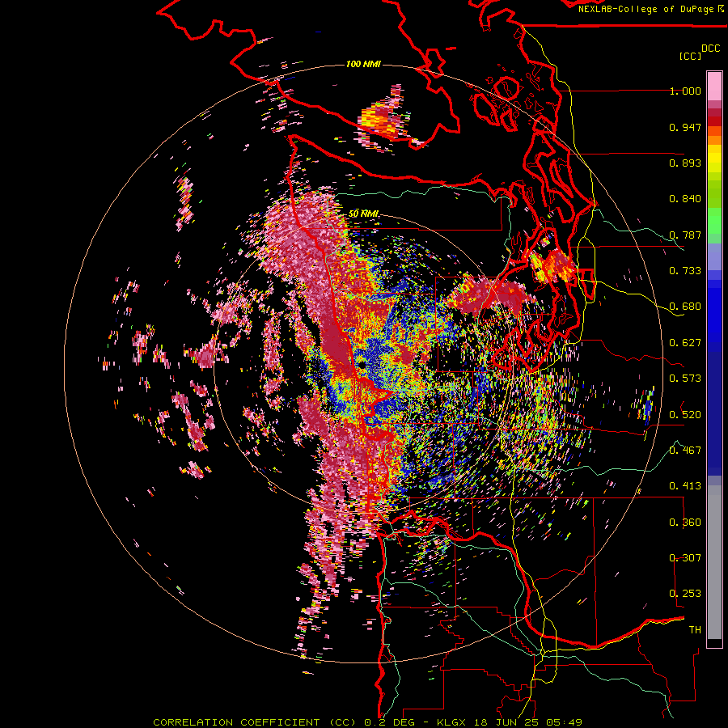Click the [CC] units label
The image size is (728, 728).
(x=690, y=56)
